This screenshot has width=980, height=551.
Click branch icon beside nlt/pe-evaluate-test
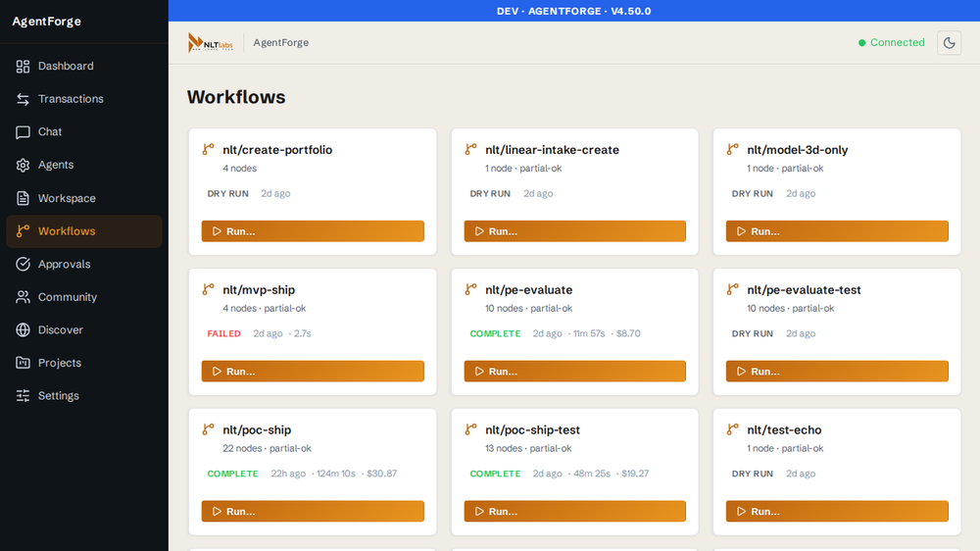tap(732, 289)
